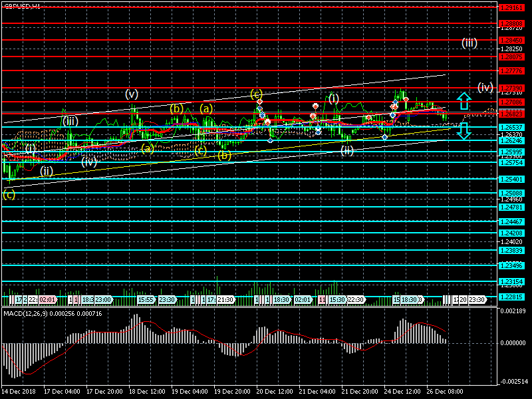This screenshot has height=399, width=532.
Task: Click the MACD(12,26,9) indicator label
Action: click(52, 313)
